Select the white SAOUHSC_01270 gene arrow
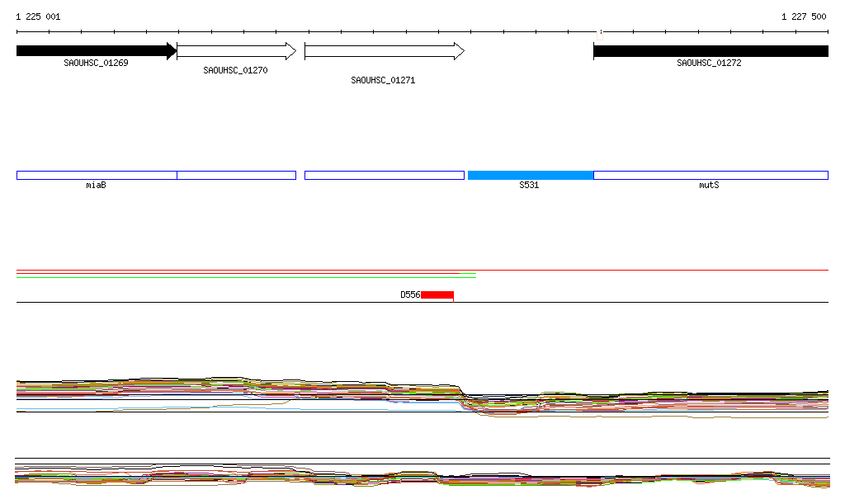845x504 pixels. 235,51
